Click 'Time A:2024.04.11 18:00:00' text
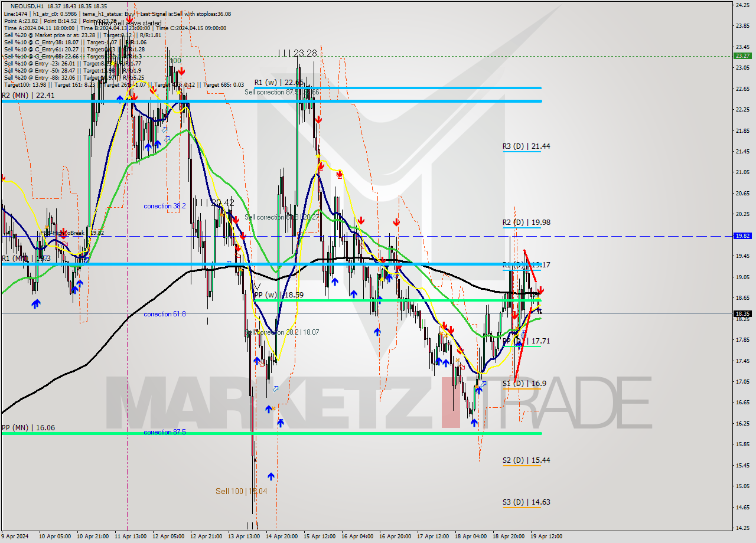 click(x=39, y=28)
